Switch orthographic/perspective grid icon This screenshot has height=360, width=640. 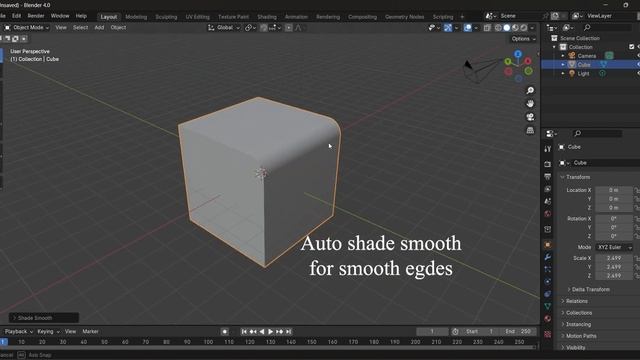(x=530, y=131)
